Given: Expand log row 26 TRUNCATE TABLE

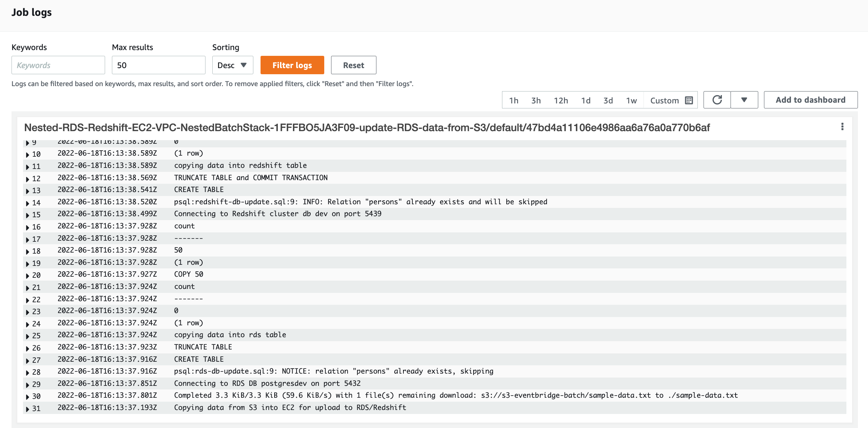Looking at the screenshot, I should 28,348.
